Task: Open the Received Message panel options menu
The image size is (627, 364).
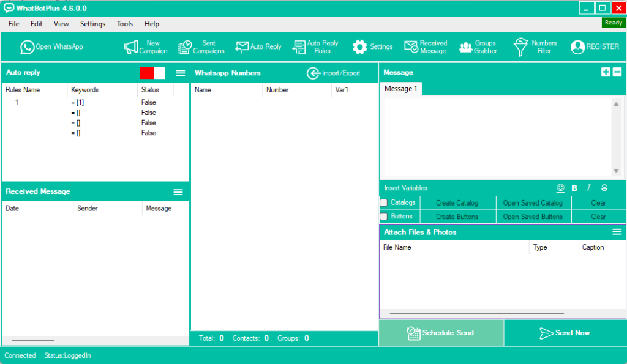Action: click(x=178, y=192)
